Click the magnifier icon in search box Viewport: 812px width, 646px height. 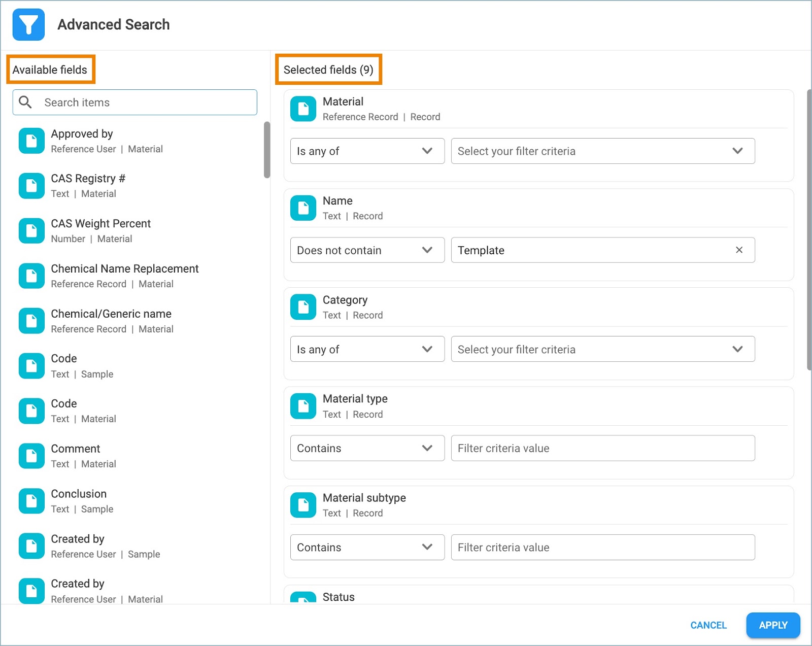(x=25, y=102)
